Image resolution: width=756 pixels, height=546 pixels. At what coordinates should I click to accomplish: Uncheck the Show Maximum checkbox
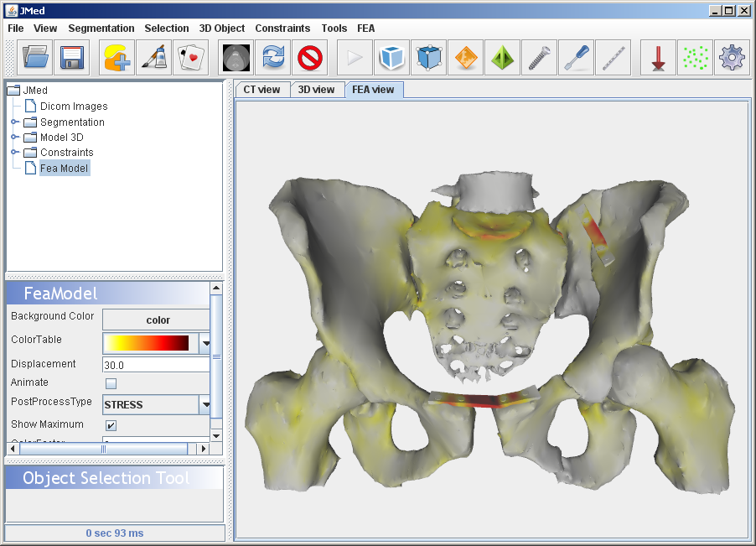111,425
